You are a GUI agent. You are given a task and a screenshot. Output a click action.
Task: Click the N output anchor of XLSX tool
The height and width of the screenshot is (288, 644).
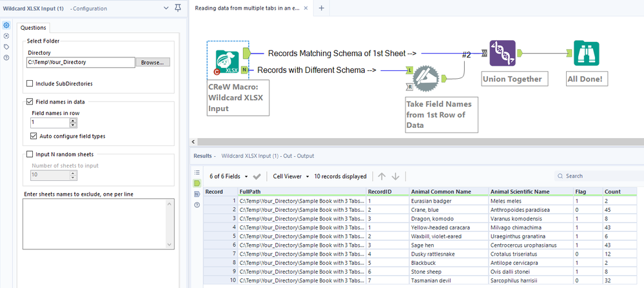[244, 70]
